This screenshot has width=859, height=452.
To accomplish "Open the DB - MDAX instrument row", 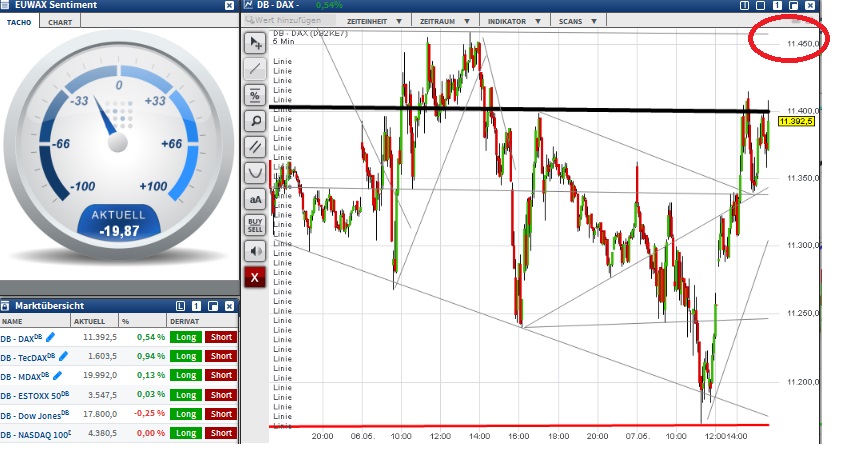I will 119,376.
